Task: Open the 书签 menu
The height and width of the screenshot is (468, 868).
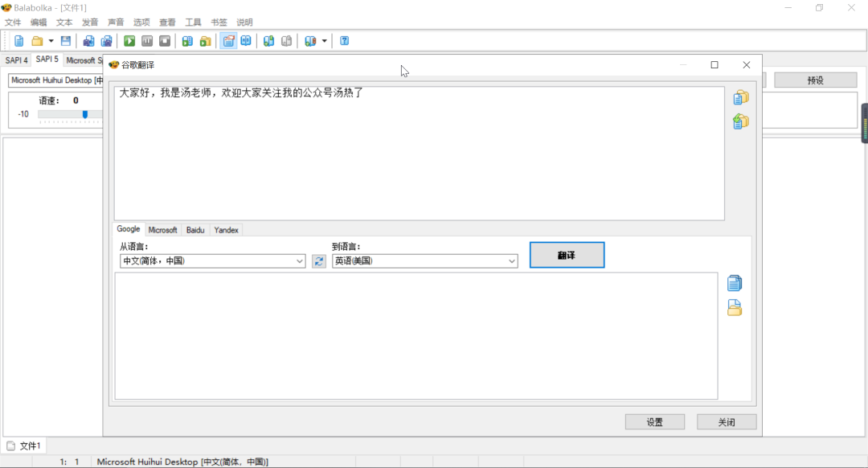Action: click(219, 23)
